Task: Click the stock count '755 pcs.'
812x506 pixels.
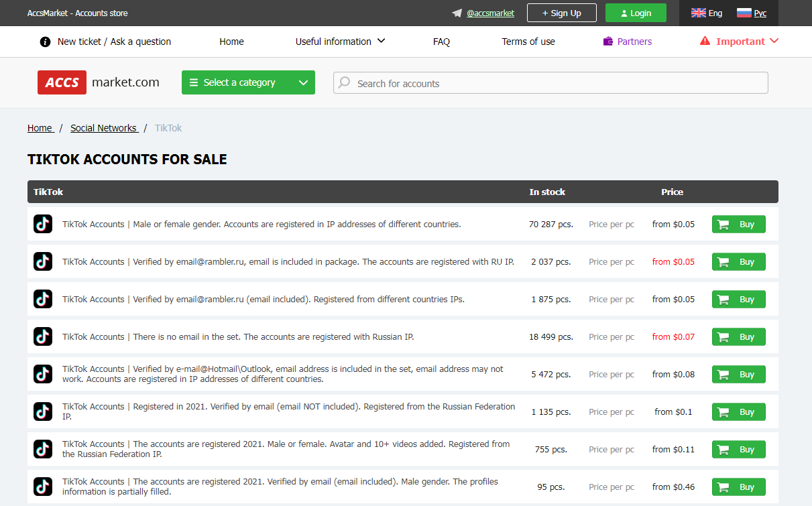Action: pos(551,449)
